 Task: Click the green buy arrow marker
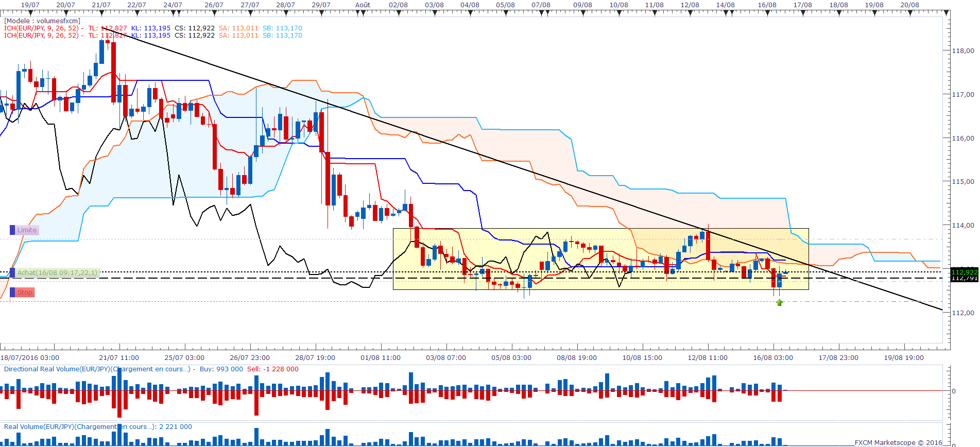(x=779, y=302)
